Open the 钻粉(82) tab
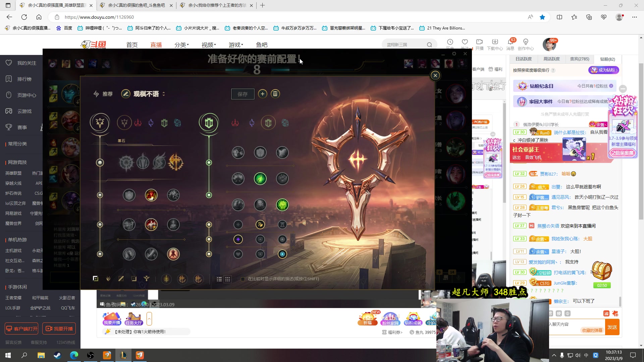 pos(607,59)
